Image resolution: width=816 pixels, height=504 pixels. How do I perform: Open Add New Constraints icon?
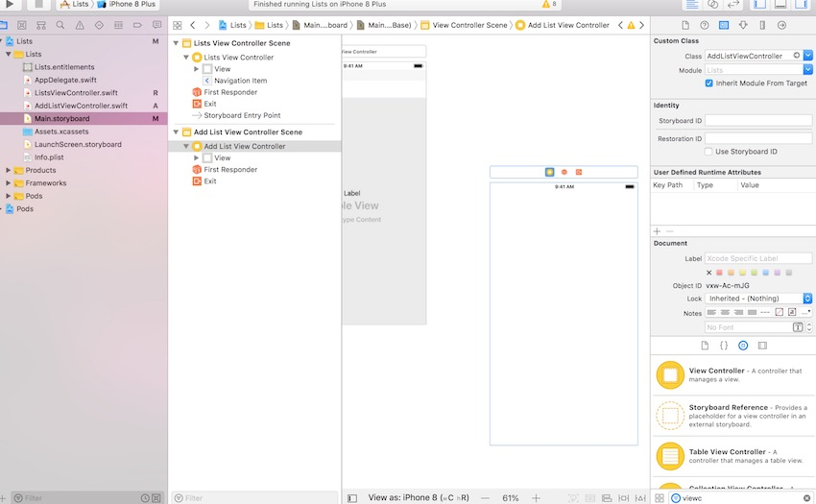point(623,498)
